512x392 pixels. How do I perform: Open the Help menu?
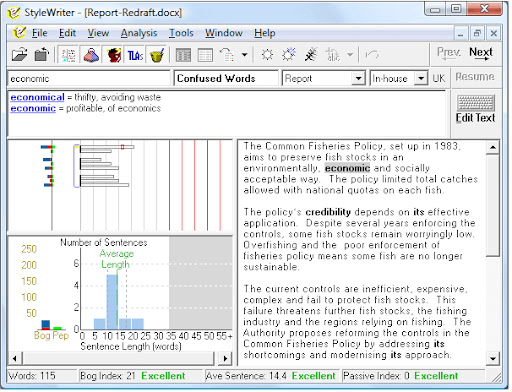(265, 33)
